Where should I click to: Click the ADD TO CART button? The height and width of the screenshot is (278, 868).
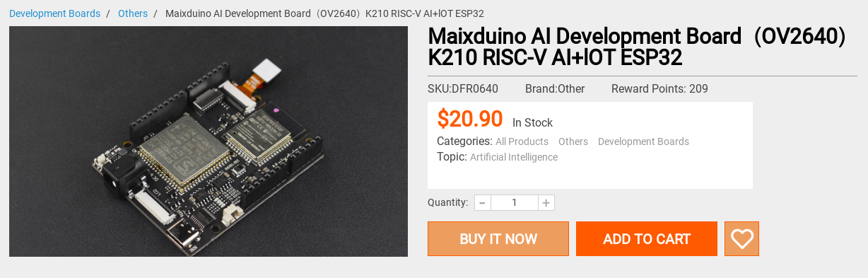tap(647, 238)
